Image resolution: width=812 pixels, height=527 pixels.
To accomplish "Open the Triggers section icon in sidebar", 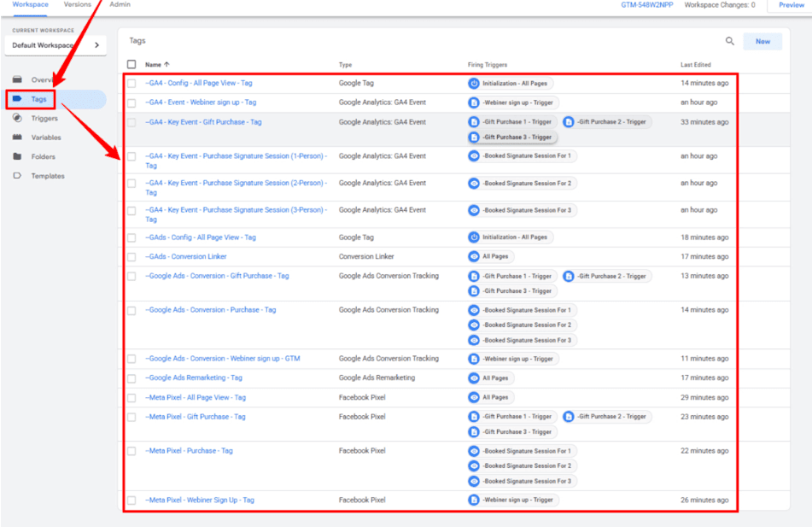I will pyautogui.click(x=17, y=119).
